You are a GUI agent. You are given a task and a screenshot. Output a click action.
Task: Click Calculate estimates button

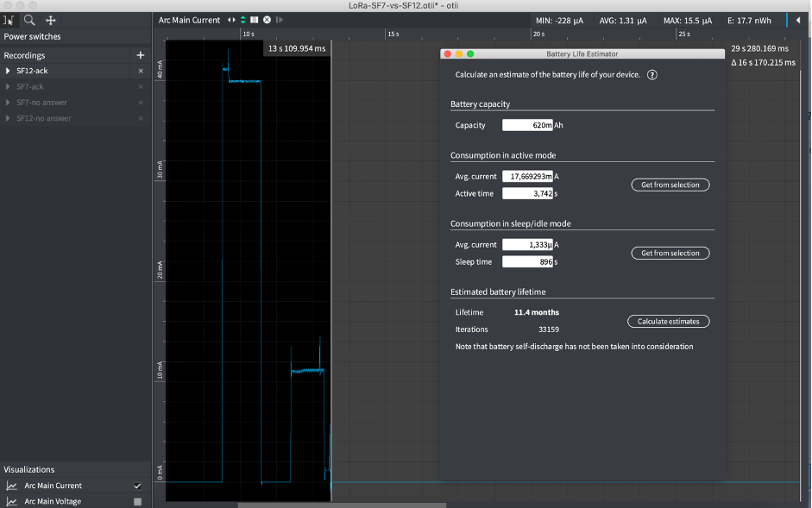click(668, 322)
